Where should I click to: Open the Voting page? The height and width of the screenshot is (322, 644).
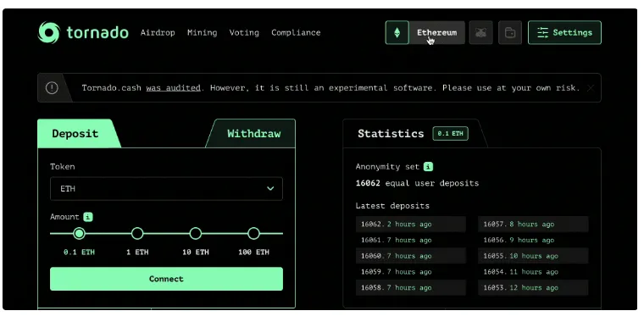pos(244,32)
